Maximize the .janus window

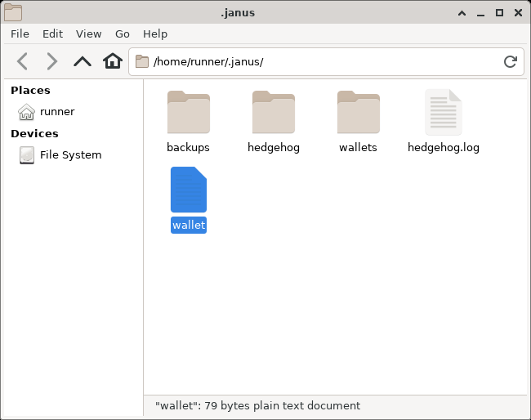pos(499,13)
